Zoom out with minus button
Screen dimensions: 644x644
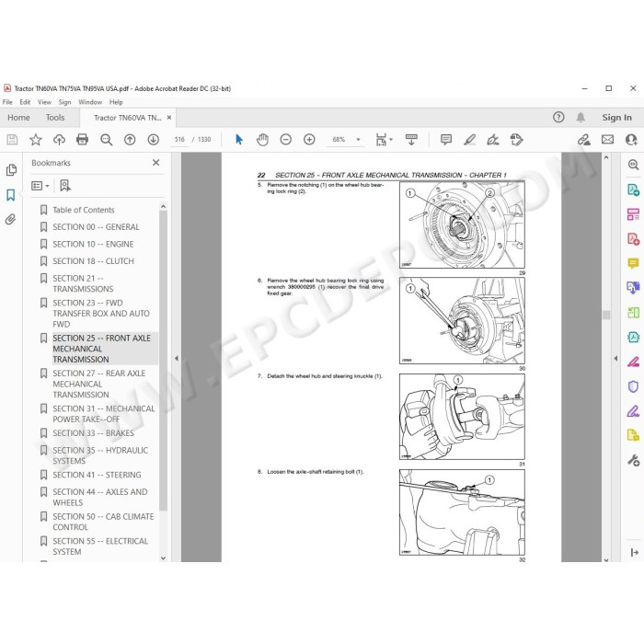285,140
